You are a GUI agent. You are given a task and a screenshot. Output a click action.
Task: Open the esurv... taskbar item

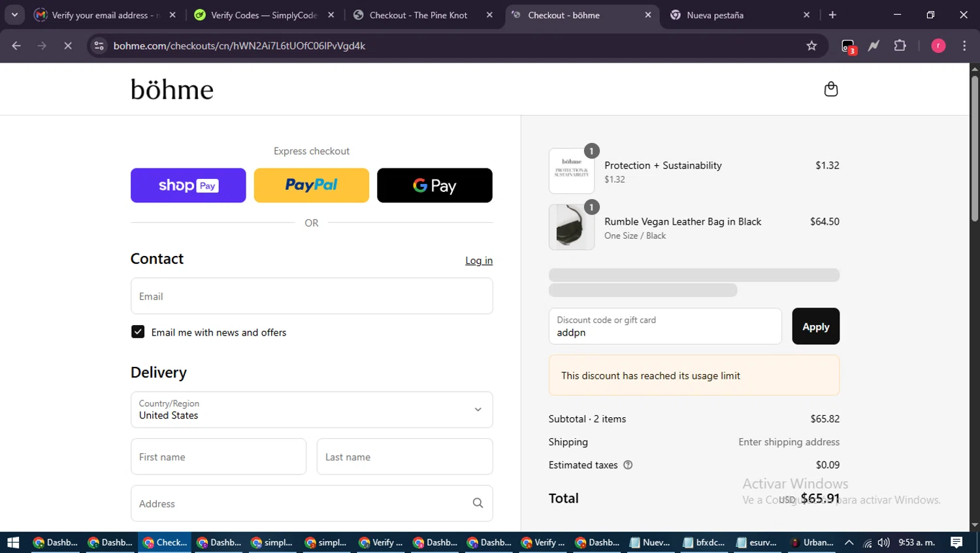point(757,543)
